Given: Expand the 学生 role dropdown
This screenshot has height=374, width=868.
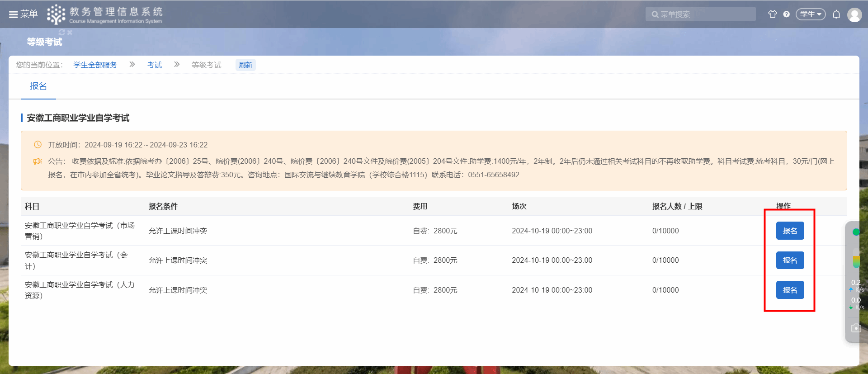Looking at the screenshot, I should (810, 14).
